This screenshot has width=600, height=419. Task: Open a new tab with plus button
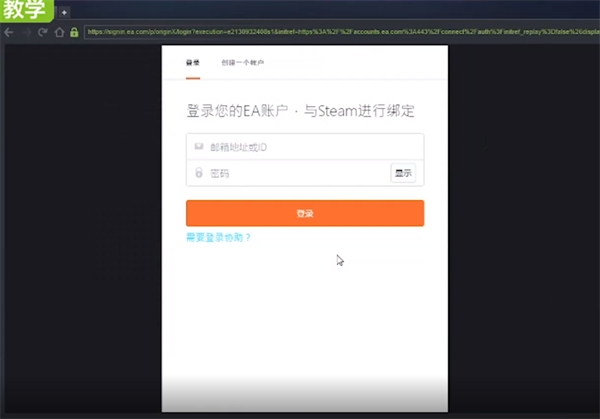64,13
